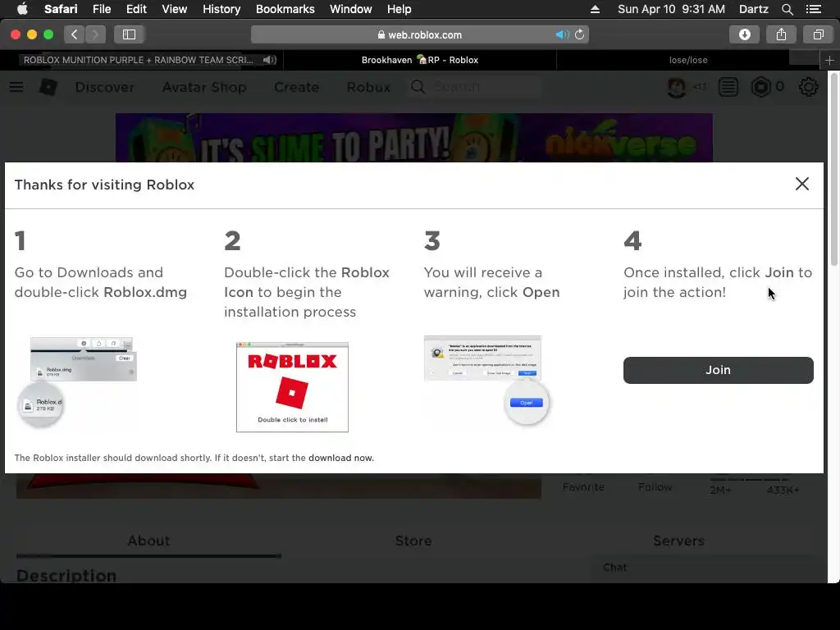Click the eject icon in menu bar
This screenshot has height=630, width=840.
595,9
